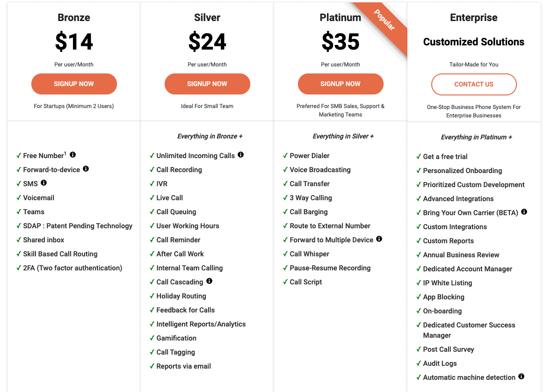
Task: Click the checkmark next to Dedicated Account Manager
Action: click(x=419, y=269)
